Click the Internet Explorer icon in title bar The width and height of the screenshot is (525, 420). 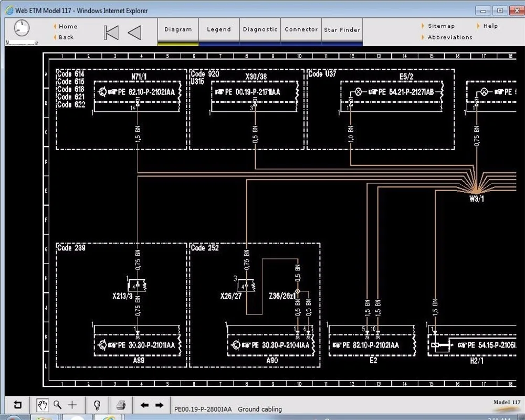pyautogui.click(x=9, y=10)
